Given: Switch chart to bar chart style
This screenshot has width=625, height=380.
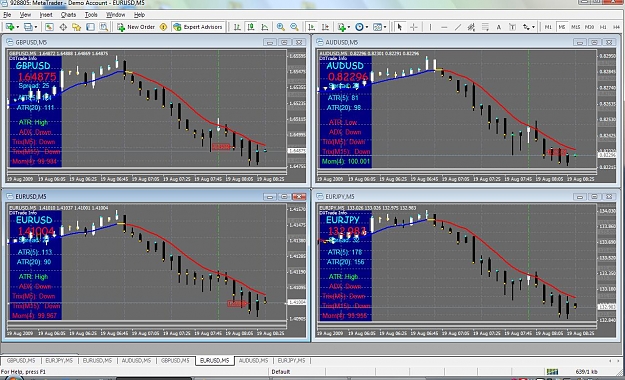Looking at the screenshot, I should click(237, 27).
